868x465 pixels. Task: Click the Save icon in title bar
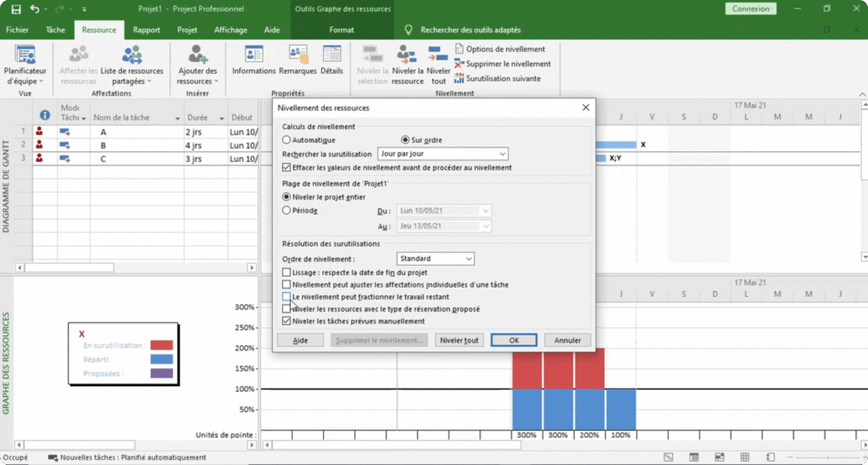pos(16,8)
